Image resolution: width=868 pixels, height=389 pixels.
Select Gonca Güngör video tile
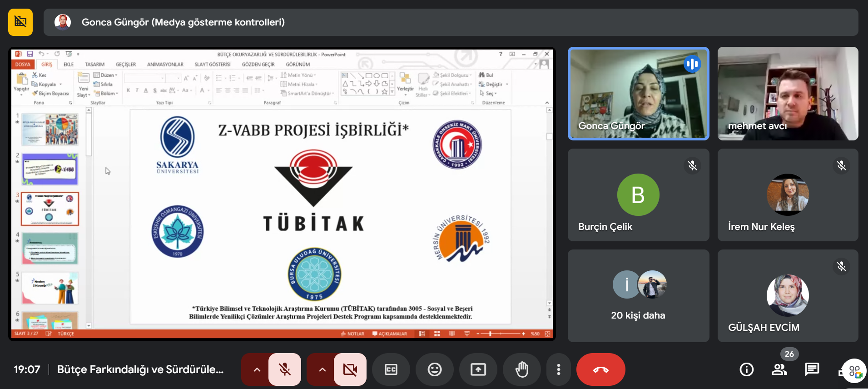coord(638,94)
